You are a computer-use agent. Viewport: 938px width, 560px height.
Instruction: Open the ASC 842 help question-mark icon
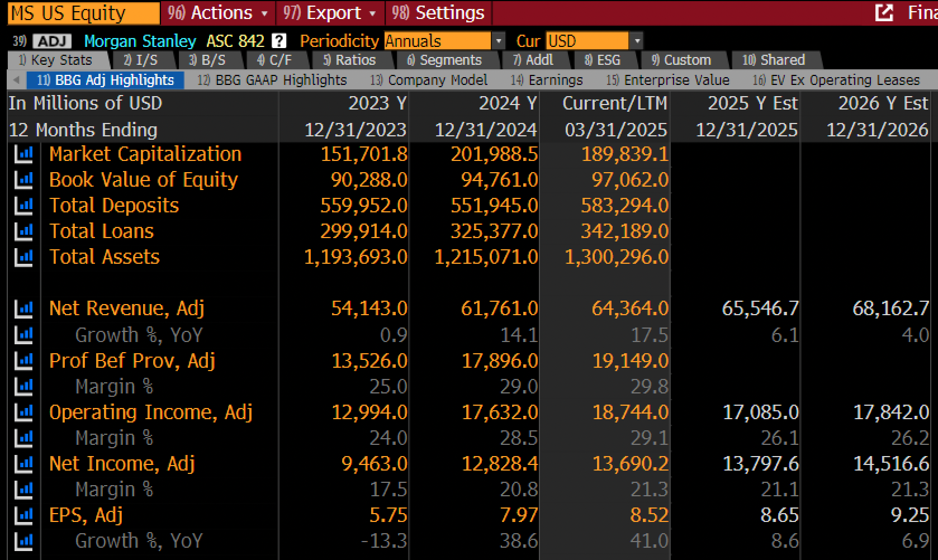pos(278,41)
